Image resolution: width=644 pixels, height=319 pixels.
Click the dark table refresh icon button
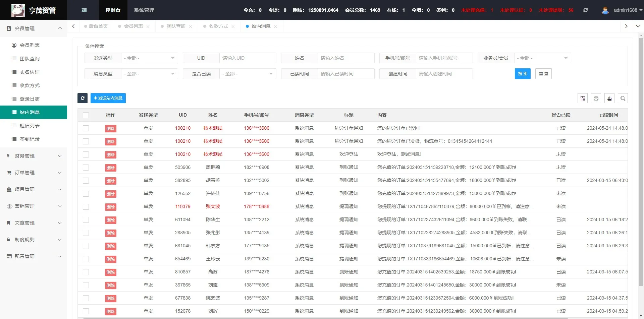click(83, 98)
